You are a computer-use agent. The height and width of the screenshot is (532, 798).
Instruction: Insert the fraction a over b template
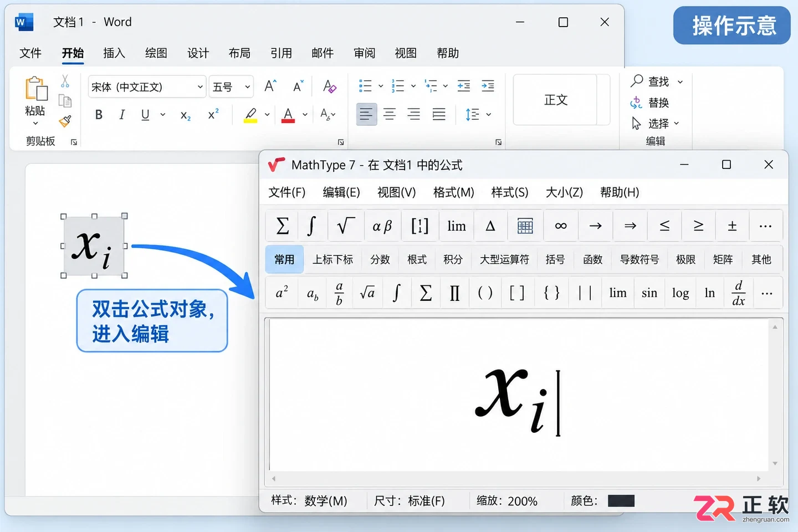point(339,293)
